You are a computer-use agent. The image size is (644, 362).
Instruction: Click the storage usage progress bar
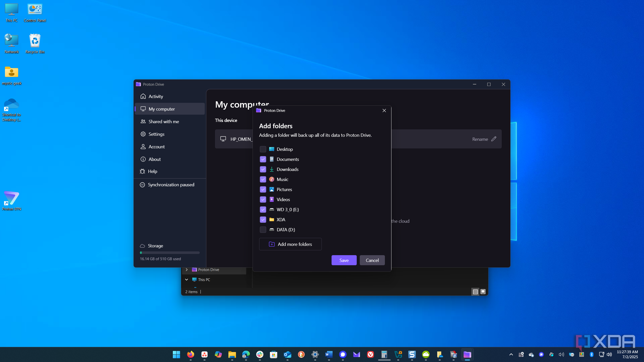pos(170,253)
